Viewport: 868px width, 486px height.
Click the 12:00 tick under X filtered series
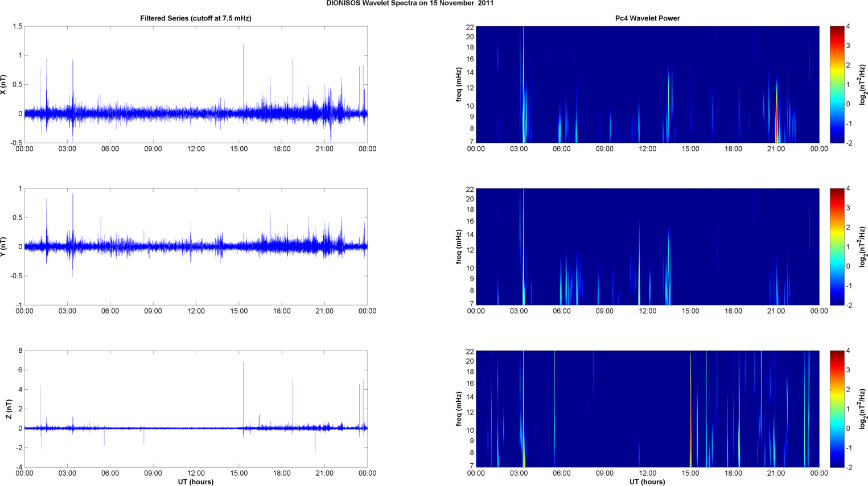coord(196,149)
